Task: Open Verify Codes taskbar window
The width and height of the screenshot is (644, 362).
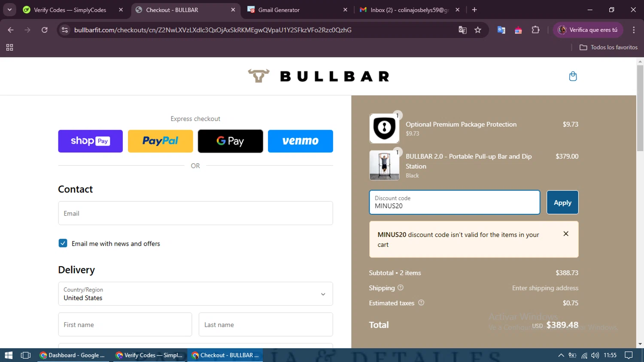Action: 149,355
